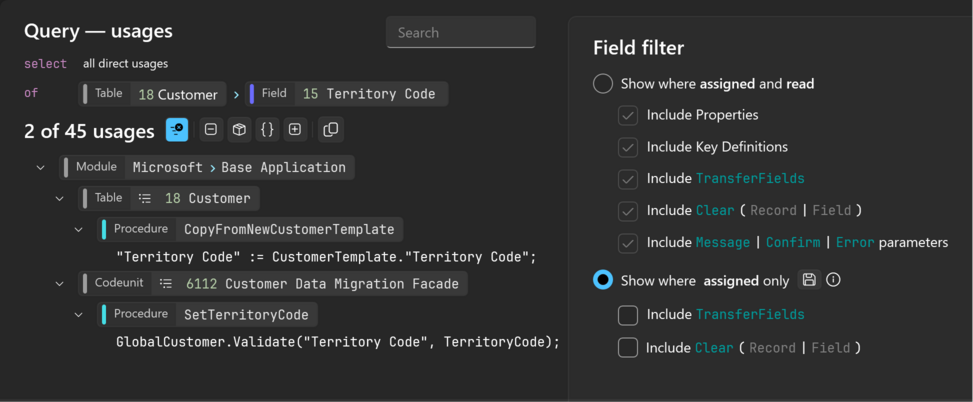Viewport: 973px width, 402px height.
Task: Toggle Include TransferFields under assigned and read
Action: [x=628, y=179]
